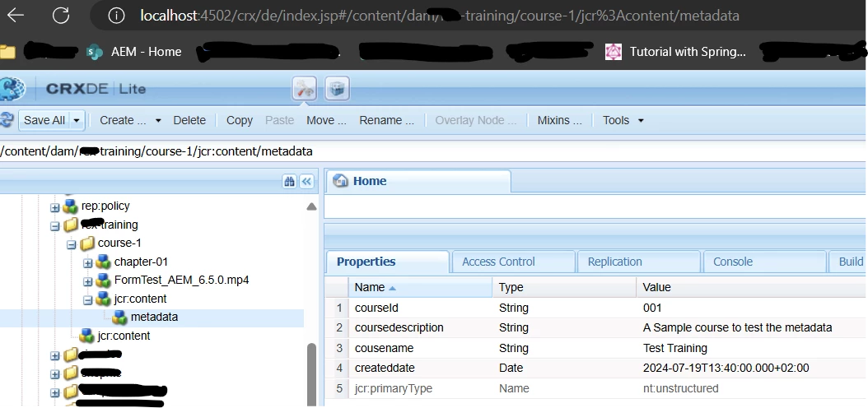The width and height of the screenshot is (868, 408).
Task: Expand the rep:policy node
Action: tap(55, 208)
